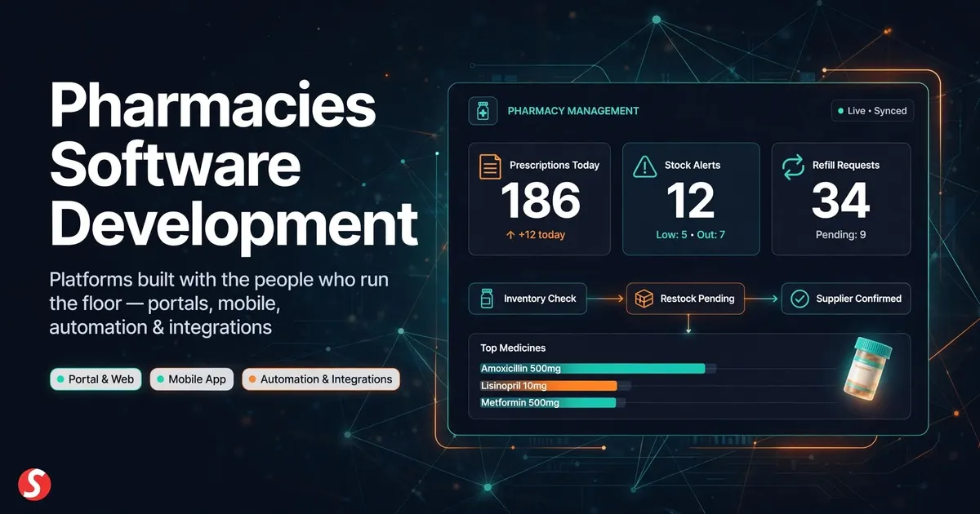Click the 186 prescriptions count
The image size is (980, 514).
(541, 201)
